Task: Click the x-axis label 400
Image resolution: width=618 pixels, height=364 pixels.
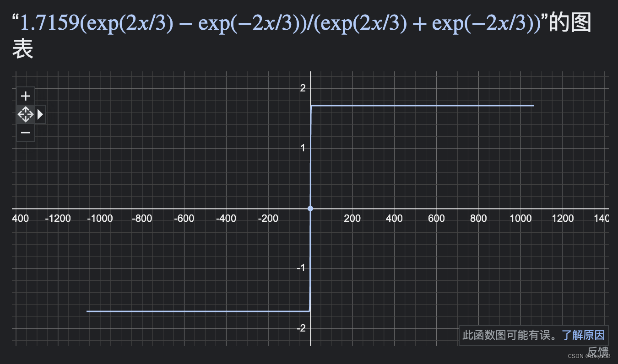Action: [x=394, y=218]
